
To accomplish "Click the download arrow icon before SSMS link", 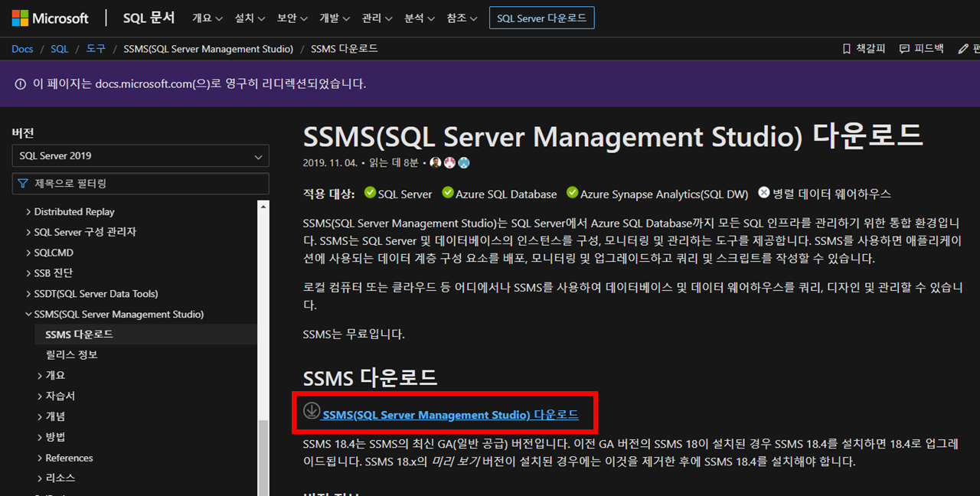I will pyautogui.click(x=311, y=410).
